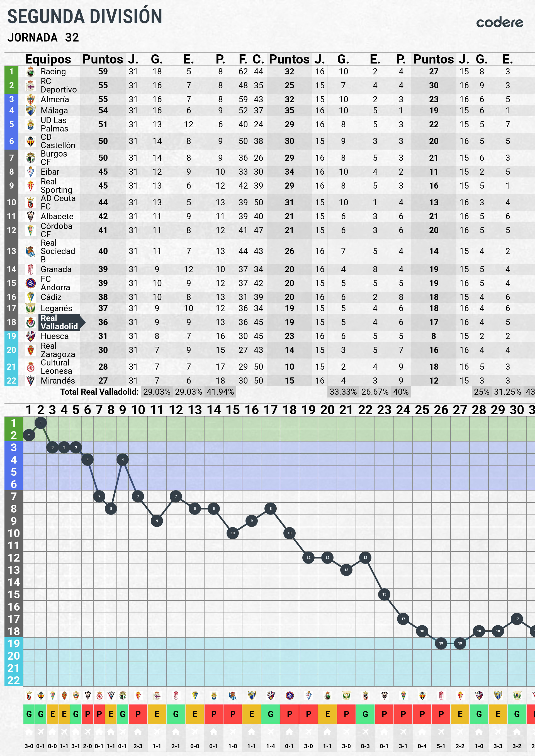The width and height of the screenshot is (535, 756).
Task: Click Racing's 59 points value
Action: click(x=103, y=72)
